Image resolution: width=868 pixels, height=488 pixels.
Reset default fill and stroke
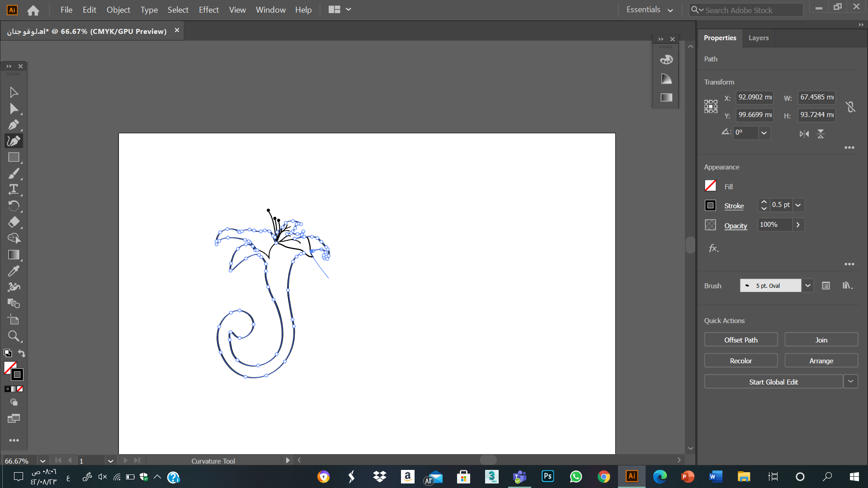pyautogui.click(x=8, y=353)
